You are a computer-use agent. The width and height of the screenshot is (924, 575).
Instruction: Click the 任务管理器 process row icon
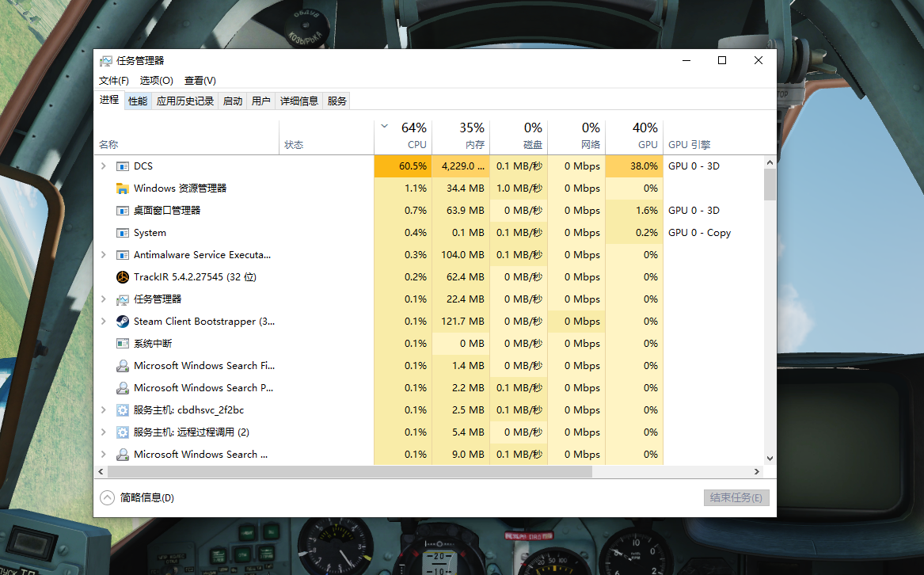(123, 299)
